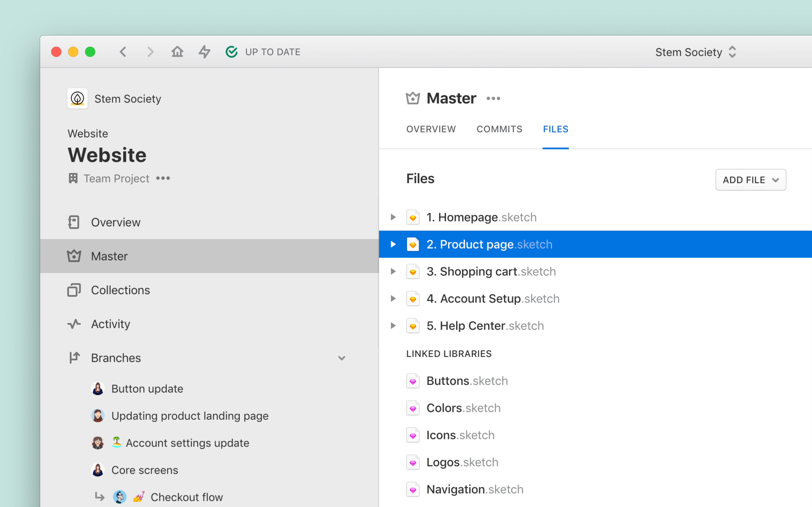The height and width of the screenshot is (507, 812).
Task: Open the Button update branch
Action: (147, 389)
